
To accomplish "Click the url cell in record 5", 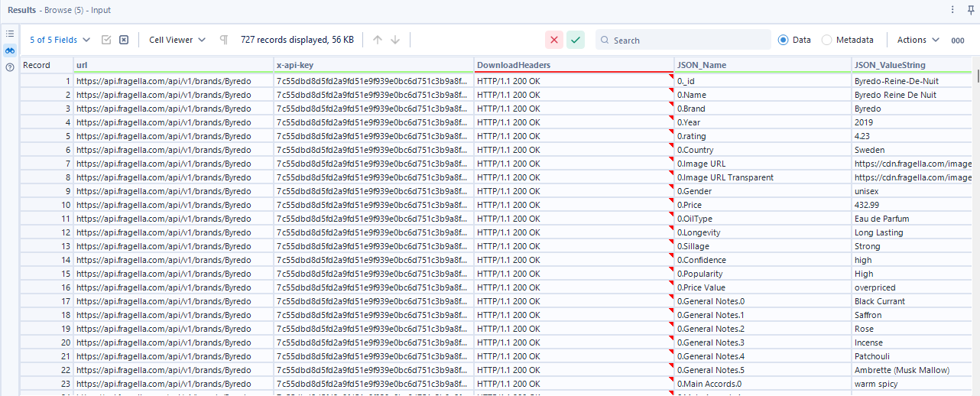I will 174,136.
